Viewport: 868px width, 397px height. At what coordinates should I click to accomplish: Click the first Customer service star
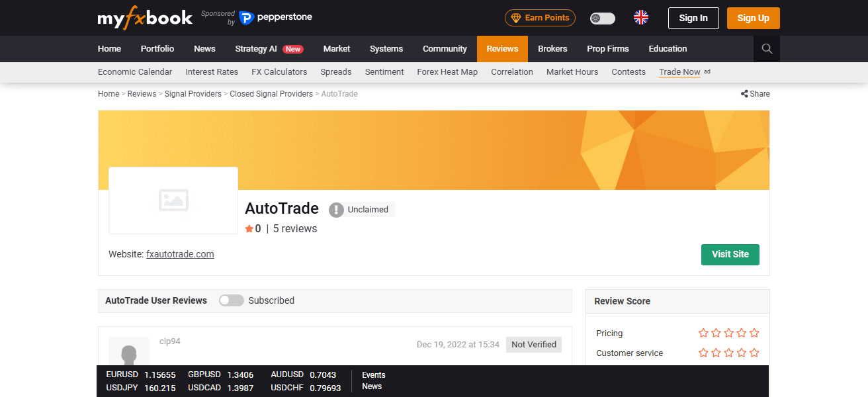click(703, 353)
